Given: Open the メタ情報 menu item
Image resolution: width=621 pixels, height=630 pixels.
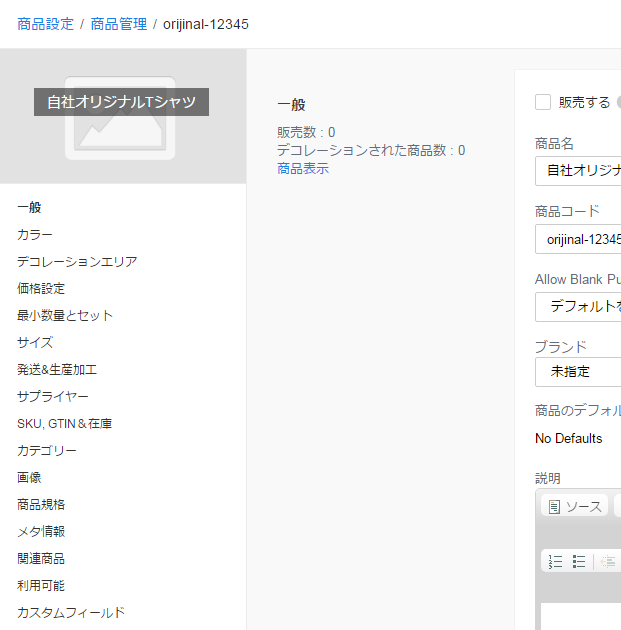Looking at the screenshot, I should pos(41,532).
